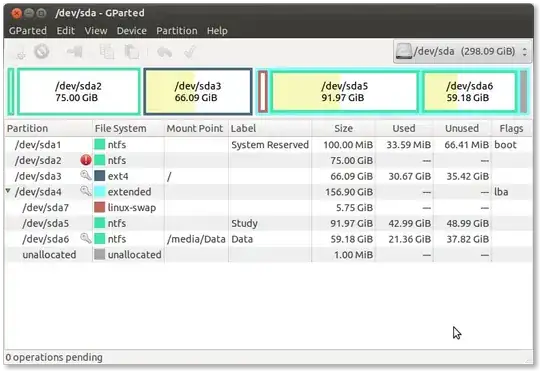Select the /dev/sda5 row name
540x371 pixels.
45,223
